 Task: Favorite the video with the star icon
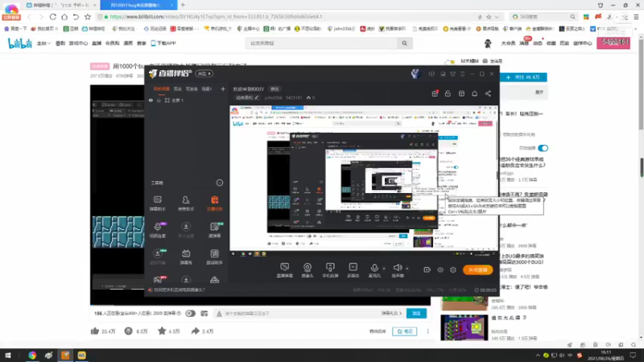pos(162,331)
